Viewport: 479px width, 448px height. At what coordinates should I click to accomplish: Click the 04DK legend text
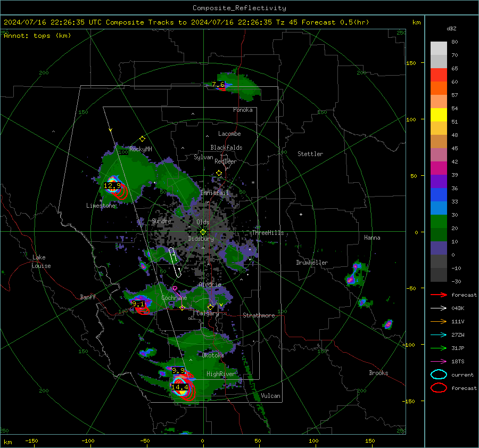(458, 308)
